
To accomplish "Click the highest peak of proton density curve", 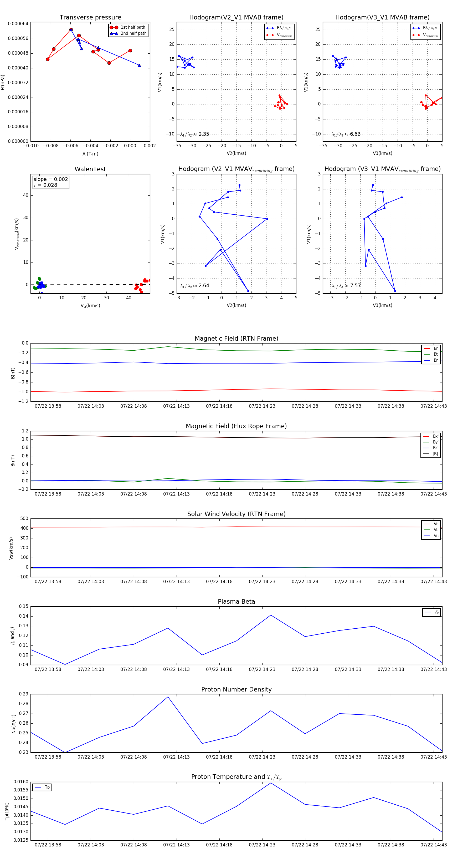I will coord(168,697).
